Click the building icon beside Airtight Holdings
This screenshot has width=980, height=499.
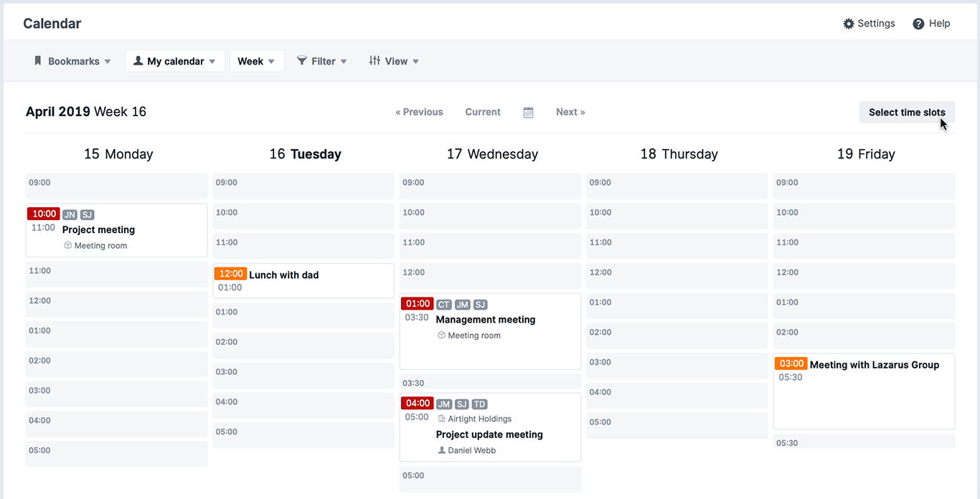[442, 419]
